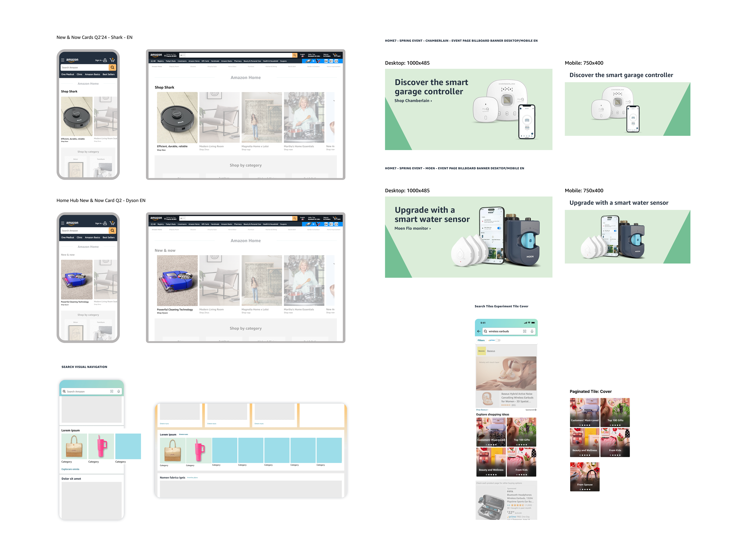This screenshot has width=747, height=560.
Task: Click Shop Chamberlain link on desktop banner
Action: click(413, 101)
